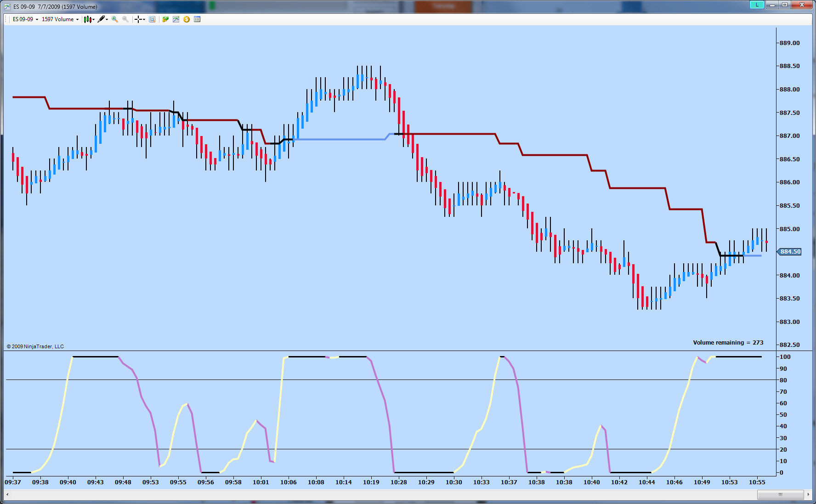Click the oscillator 0 level label
The width and height of the screenshot is (816, 504).
pyautogui.click(x=782, y=473)
